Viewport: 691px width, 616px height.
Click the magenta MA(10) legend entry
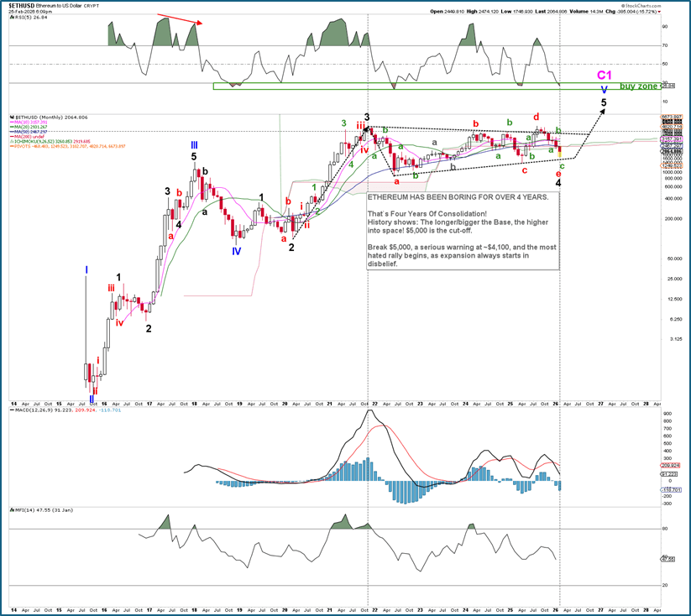(29, 122)
